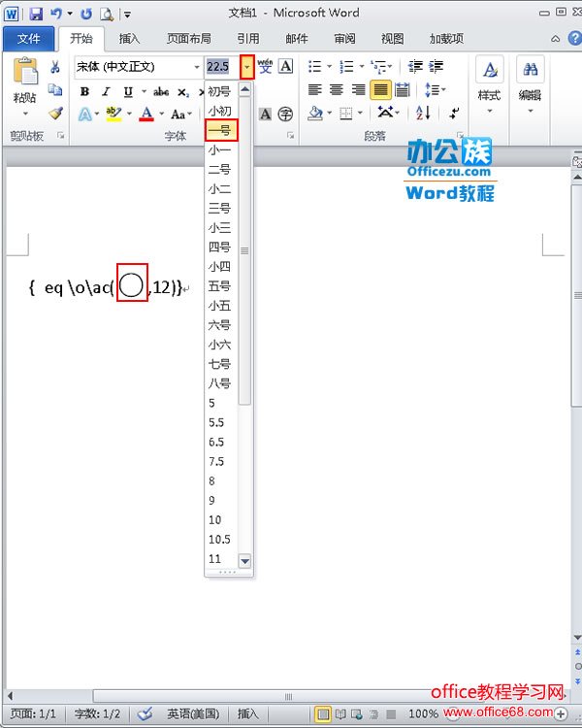Viewport: 582px width, 728px height.
Task: Expand the Paste options arrow
Action: (x=25, y=114)
